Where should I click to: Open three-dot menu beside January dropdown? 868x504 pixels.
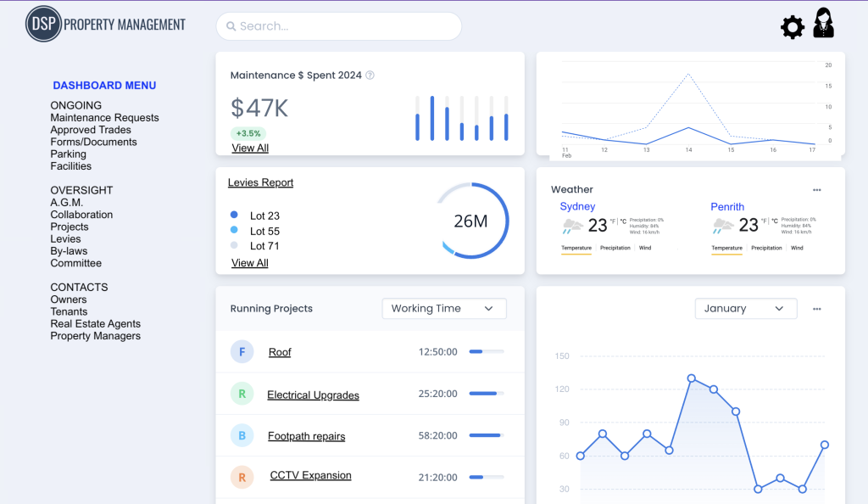pos(816,309)
